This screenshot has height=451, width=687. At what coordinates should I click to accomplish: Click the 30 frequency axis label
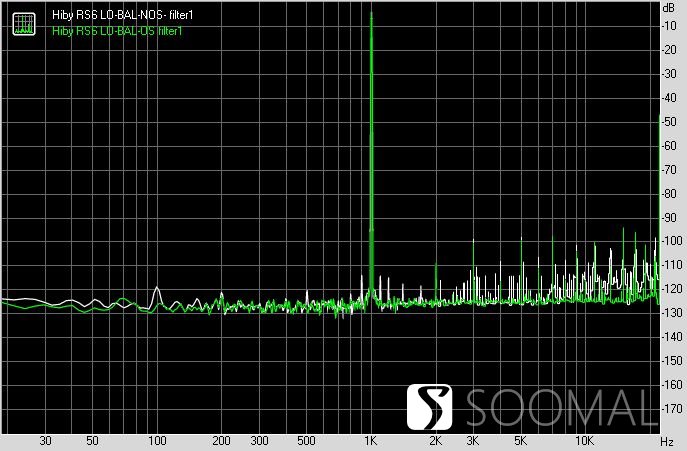(45, 441)
